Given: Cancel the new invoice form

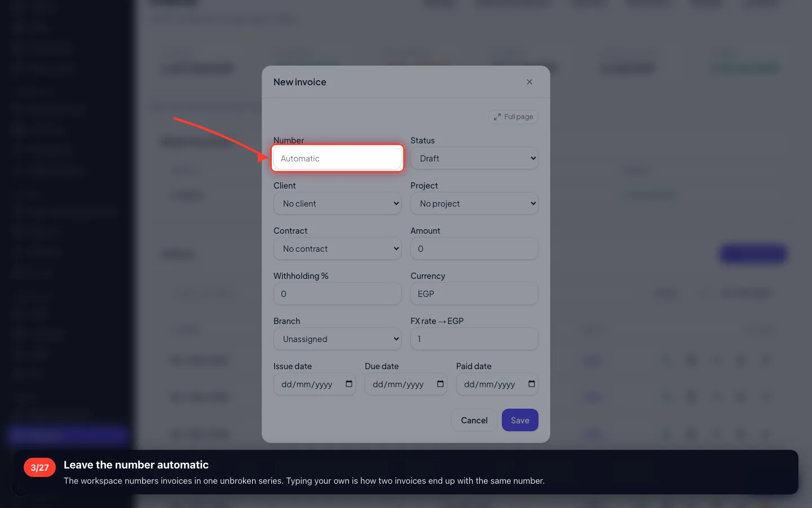Looking at the screenshot, I should (x=474, y=420).
